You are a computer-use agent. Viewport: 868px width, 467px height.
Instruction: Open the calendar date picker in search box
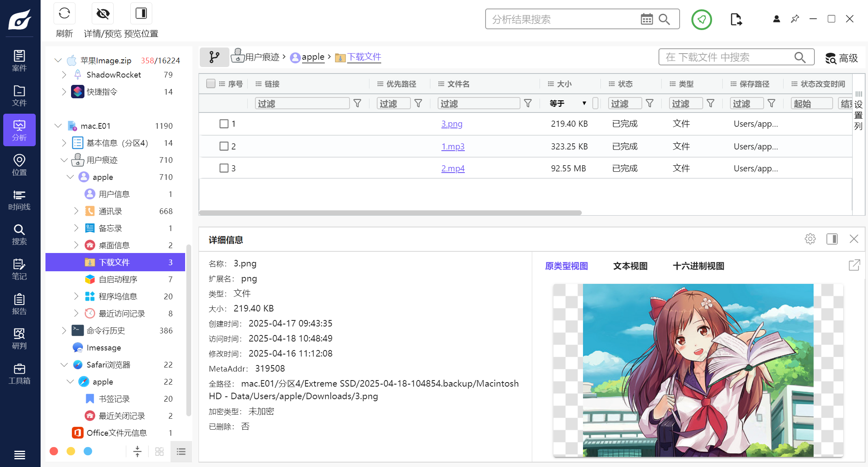(x=647, y=19)
